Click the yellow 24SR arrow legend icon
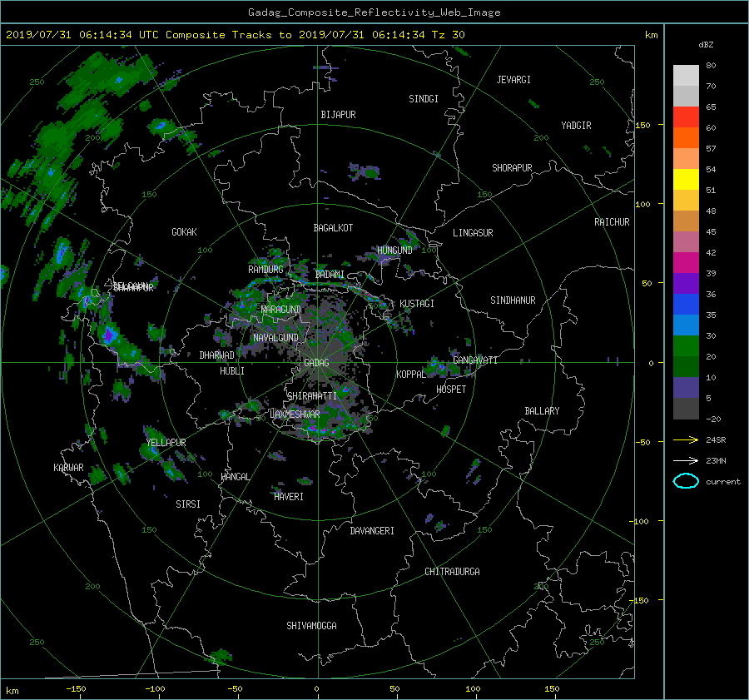The height and width of the screenshot is (700, 749). pos(686,439)
